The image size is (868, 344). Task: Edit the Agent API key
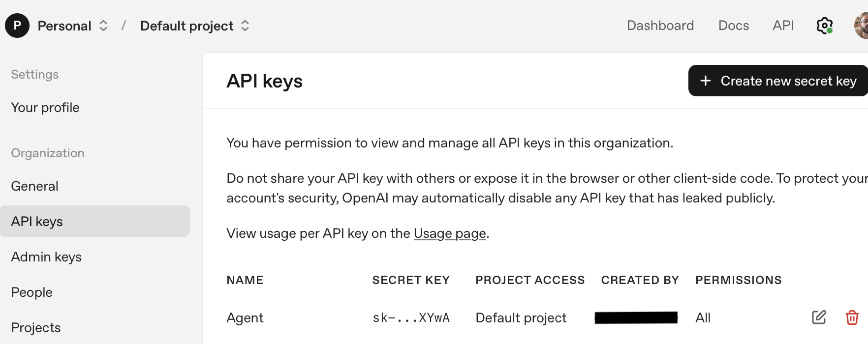[819, 317]
